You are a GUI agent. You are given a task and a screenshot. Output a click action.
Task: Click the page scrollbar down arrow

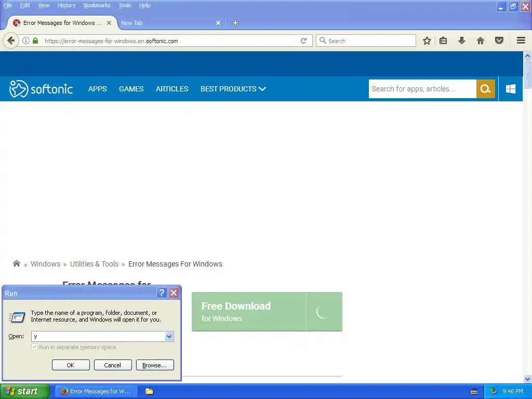[527, 379]
